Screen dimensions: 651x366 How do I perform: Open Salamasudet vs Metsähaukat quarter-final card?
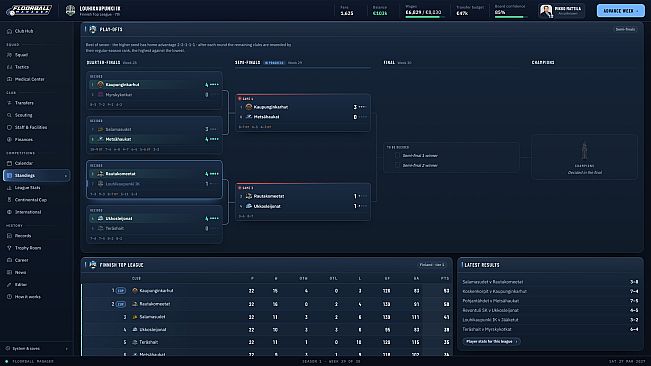pos(154,135)
